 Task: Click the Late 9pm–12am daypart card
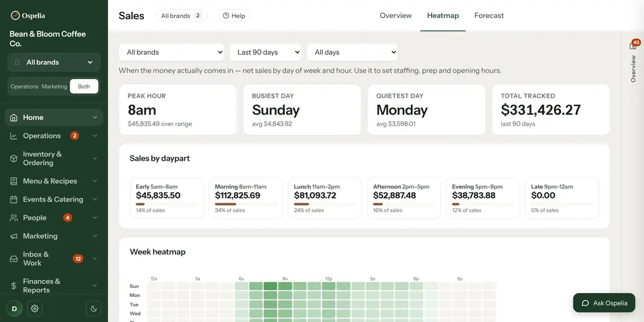pos(562,198)
